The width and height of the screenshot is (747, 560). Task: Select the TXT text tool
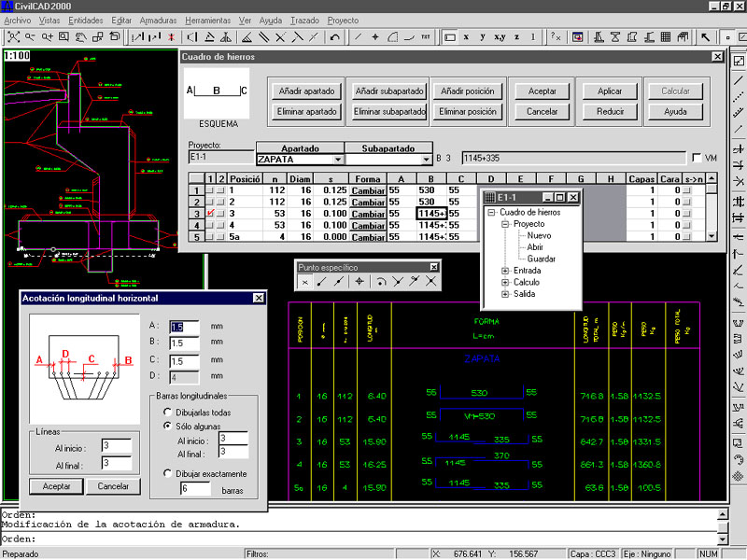pyautogui.click(x=426, y=37)
